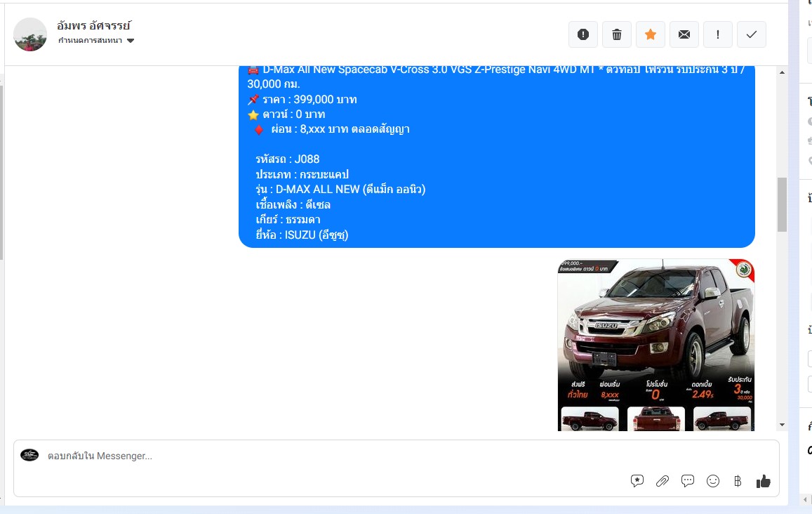The height and width of the screenshot is (514, 812).
Task: Mark conversation done with checkmark button
Action: pos(752,34)
